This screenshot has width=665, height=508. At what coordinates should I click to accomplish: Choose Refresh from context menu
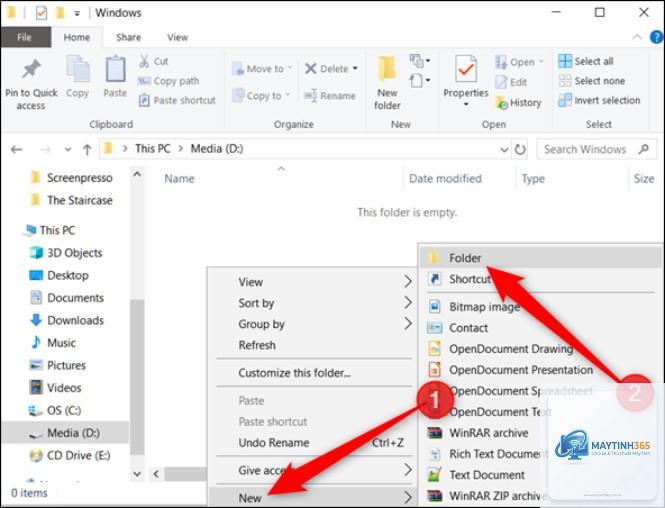(313, 345)
